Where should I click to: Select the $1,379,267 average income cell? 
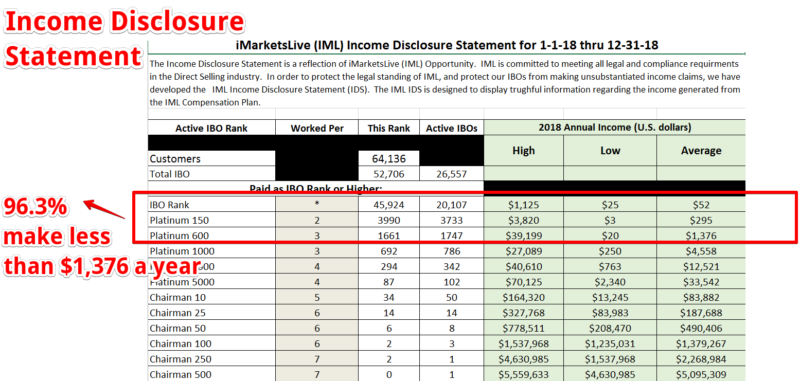coord(702,344)
